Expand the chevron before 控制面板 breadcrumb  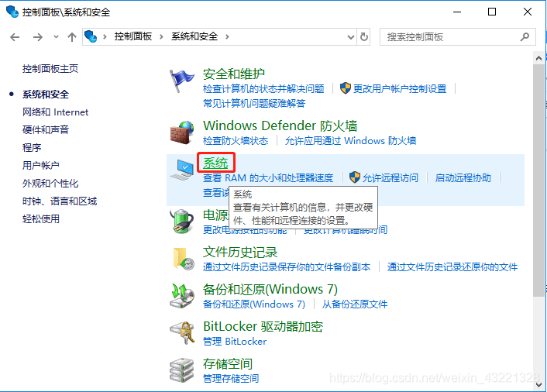pyautogui.click(x=105, y=36)
